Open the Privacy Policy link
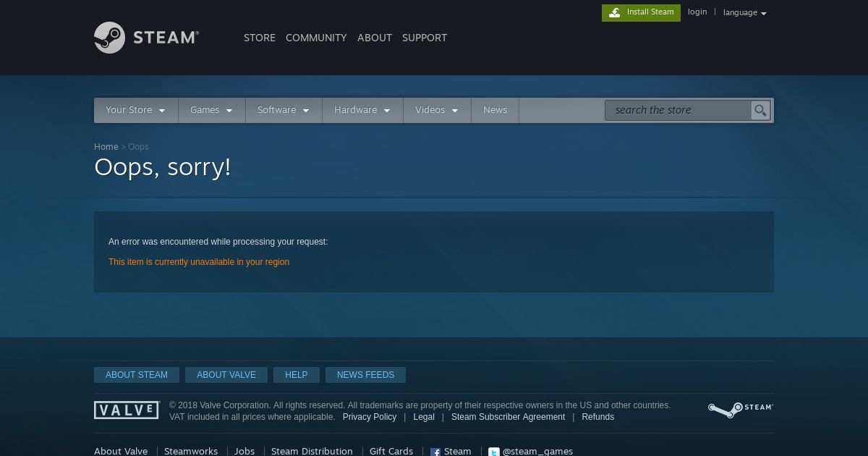The image size is (868, 456). coord(370,417)
